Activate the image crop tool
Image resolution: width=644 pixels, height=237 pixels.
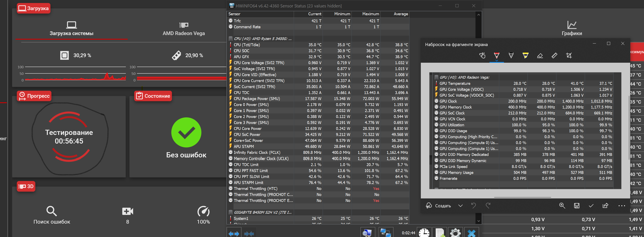[x=569, y=55]
